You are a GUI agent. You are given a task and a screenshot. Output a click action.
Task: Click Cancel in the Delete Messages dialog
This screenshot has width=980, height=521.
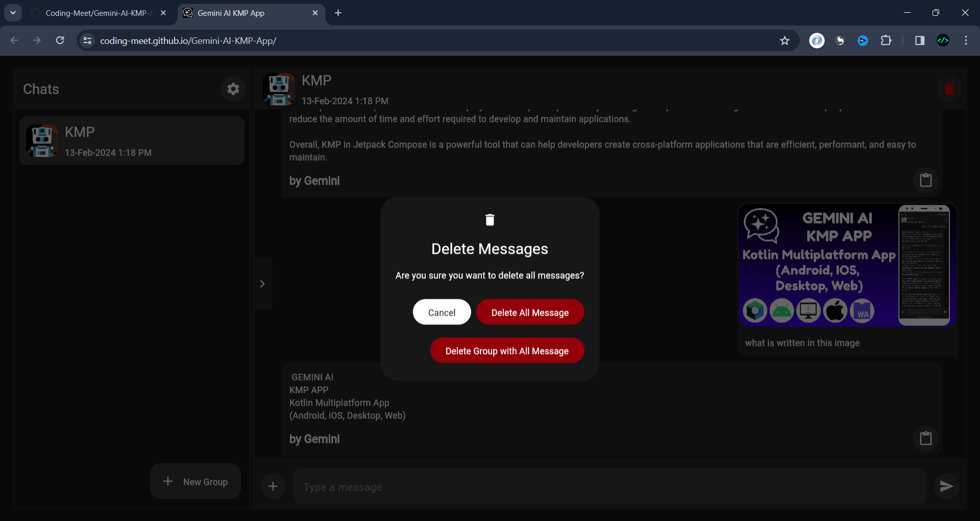pos(442,312)
